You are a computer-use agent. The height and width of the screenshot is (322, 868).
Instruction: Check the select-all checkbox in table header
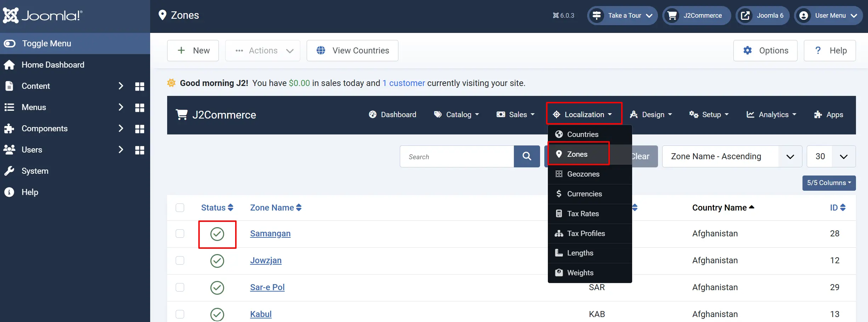(x=180, y=208)
